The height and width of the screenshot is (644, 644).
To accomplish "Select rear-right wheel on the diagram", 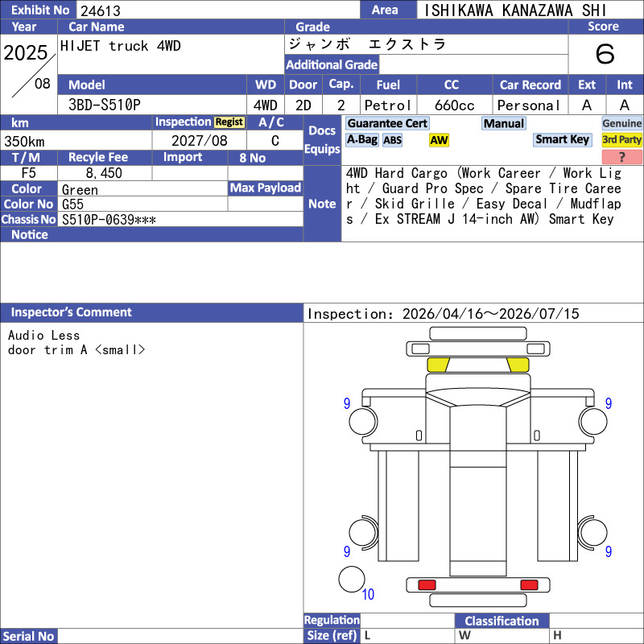I will [x=592, y=533].
